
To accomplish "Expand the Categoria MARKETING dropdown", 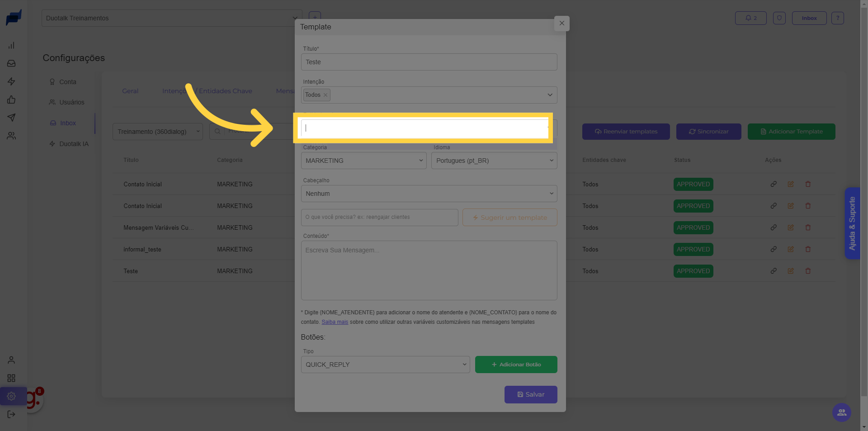I will point(363,161).
